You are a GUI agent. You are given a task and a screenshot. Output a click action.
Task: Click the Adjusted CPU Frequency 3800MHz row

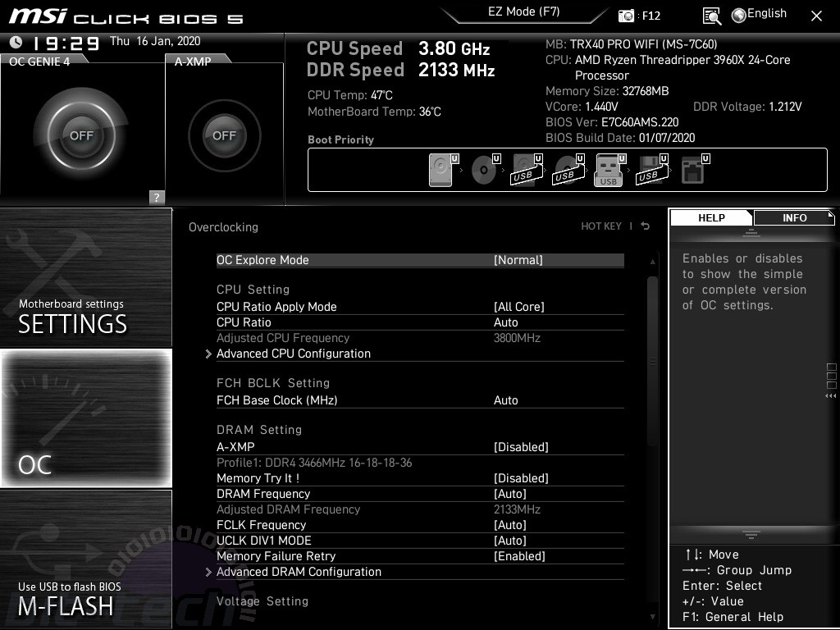[420, 338]
